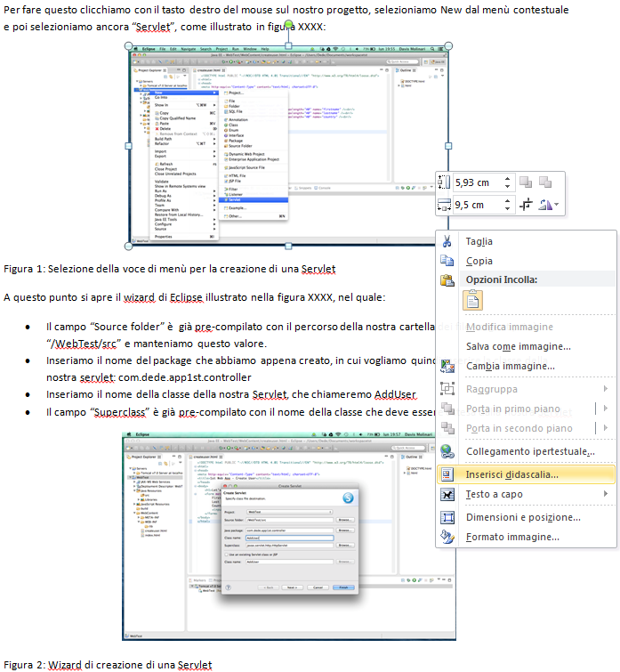The height and width of the screenshot is (672, 620).
Task: Click the line starting 'A questo punto si apre'
Action: pyautogui.click(x=195, y=297)
